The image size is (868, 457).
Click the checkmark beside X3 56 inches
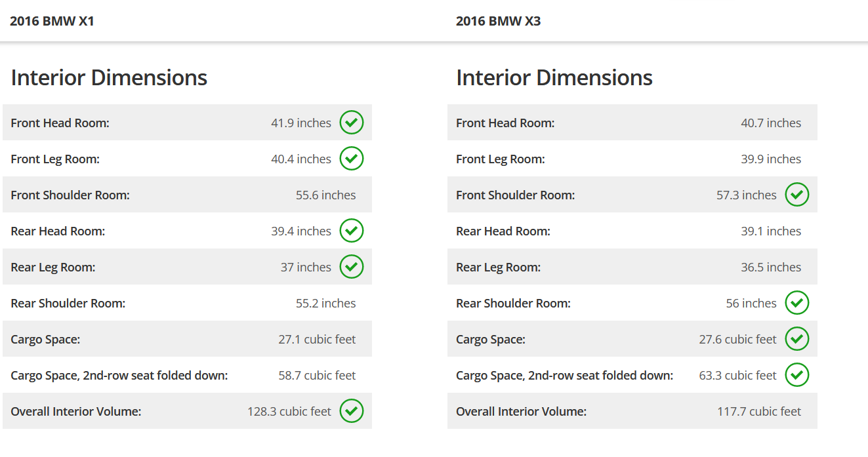(797, 303)
